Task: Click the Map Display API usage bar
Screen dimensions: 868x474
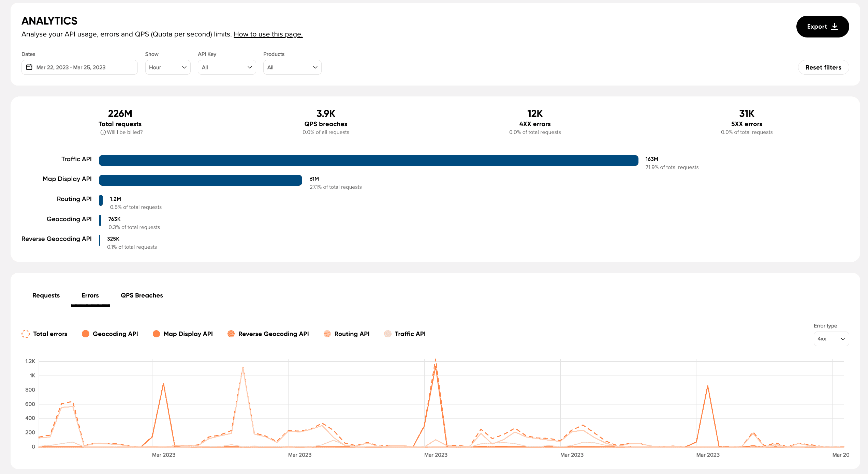Action: coord(200,180)
